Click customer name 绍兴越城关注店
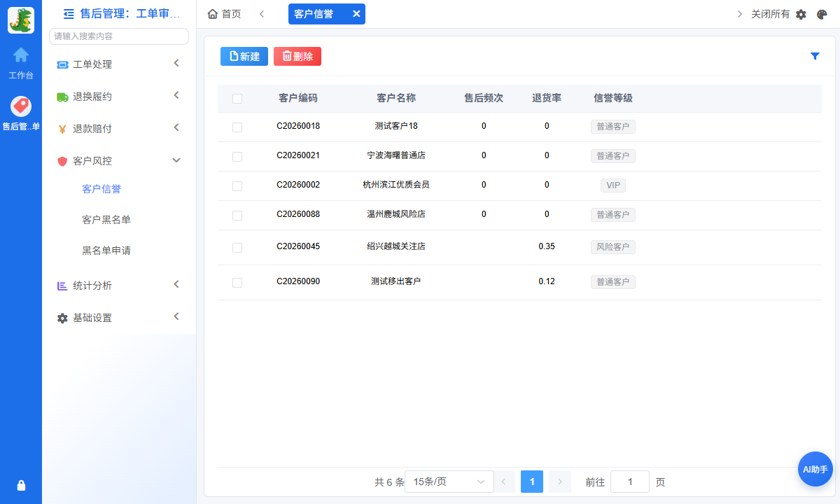 tap(396, 246)
